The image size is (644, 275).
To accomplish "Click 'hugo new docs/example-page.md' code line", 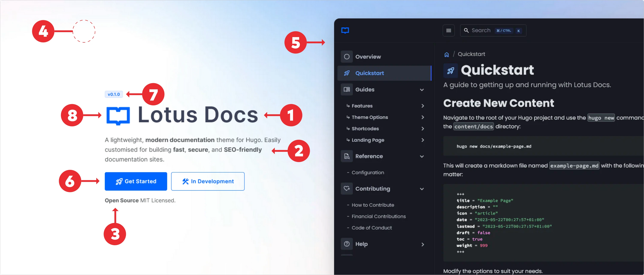I will click(494, 146).
